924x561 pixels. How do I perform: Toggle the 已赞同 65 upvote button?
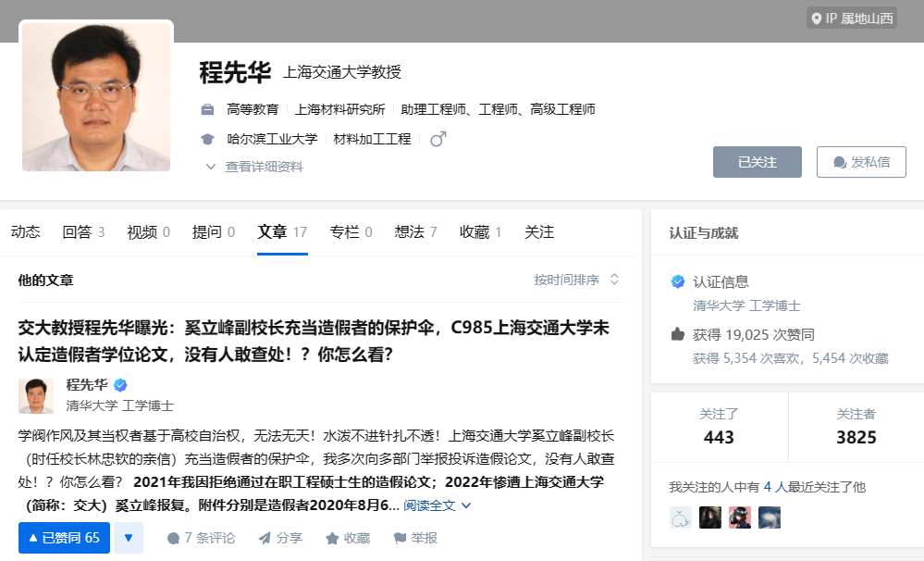(x=62, y=537)
